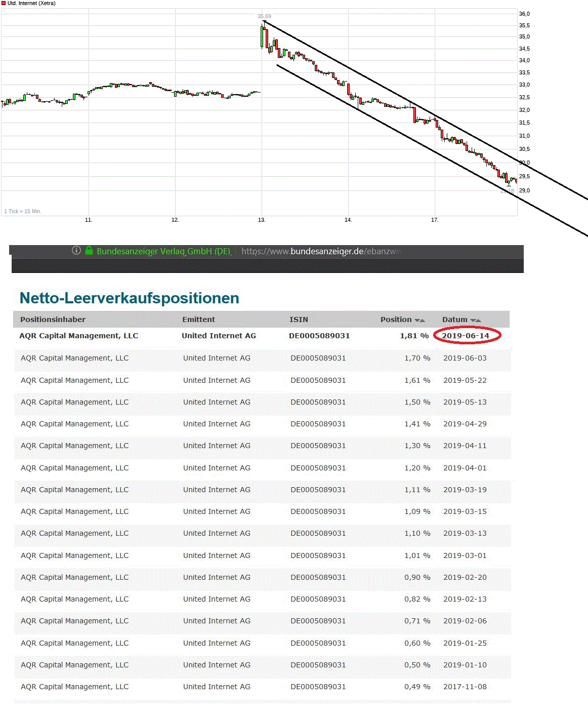Click the date 2019-02-13

465,599
